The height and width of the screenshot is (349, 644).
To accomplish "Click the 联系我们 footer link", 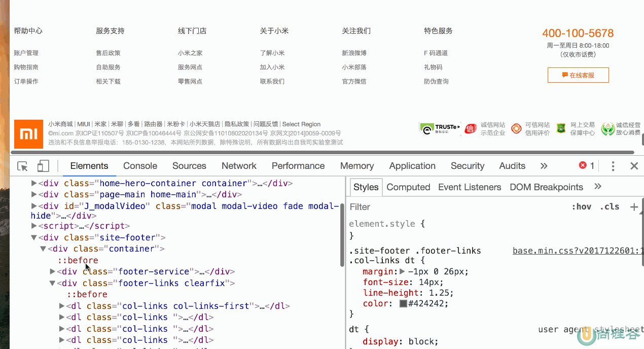I will coord(272,81).
